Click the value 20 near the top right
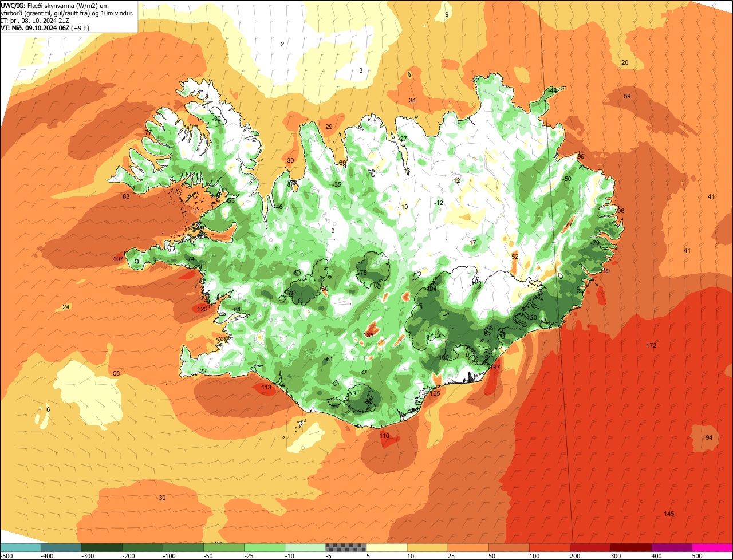 point(625,62)
